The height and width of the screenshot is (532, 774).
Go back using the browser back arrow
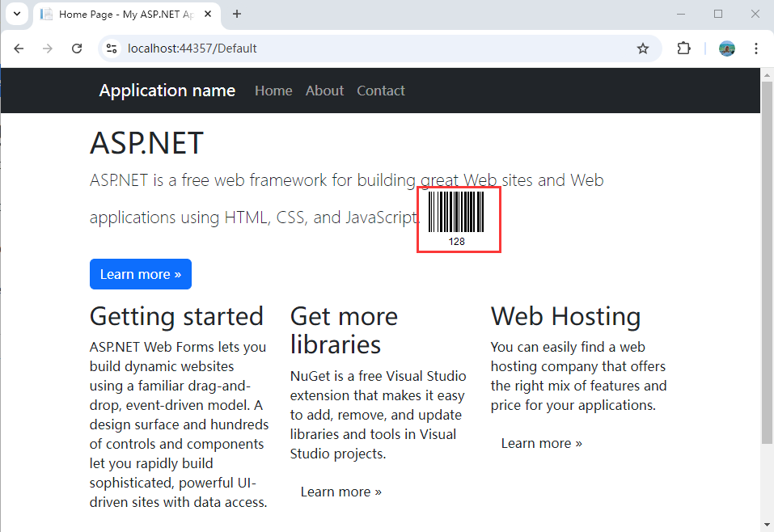(19, 49)
